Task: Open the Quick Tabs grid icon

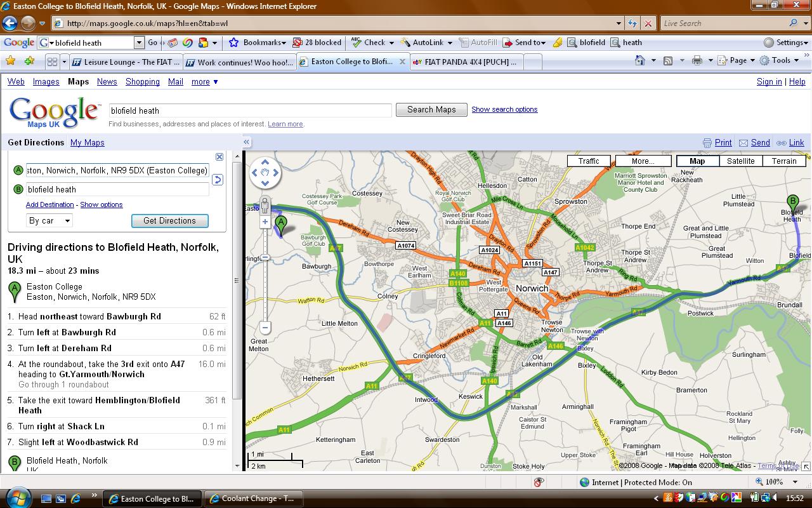Action: coord(52,62)
